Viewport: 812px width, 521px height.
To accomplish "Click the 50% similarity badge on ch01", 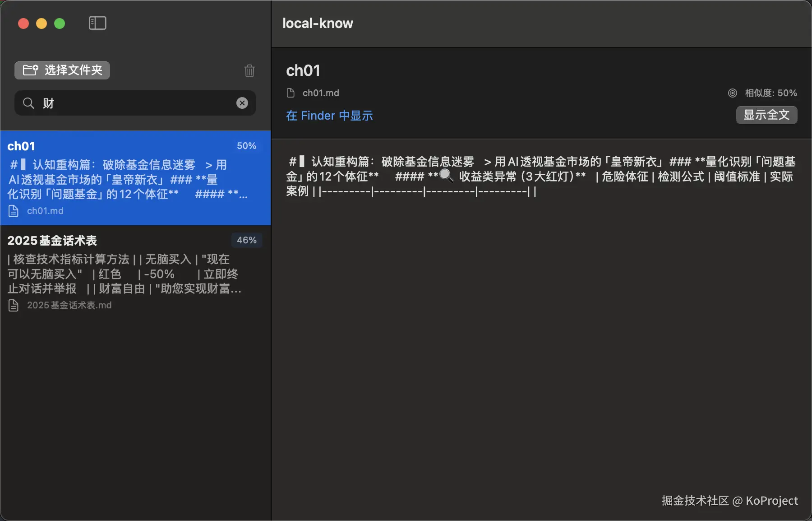I will [x=246, y=145].
